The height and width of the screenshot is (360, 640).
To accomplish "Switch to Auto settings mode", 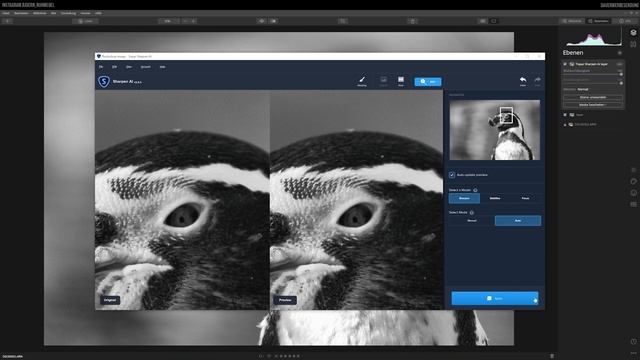I will pyautogui.click(x=518, y=220).
